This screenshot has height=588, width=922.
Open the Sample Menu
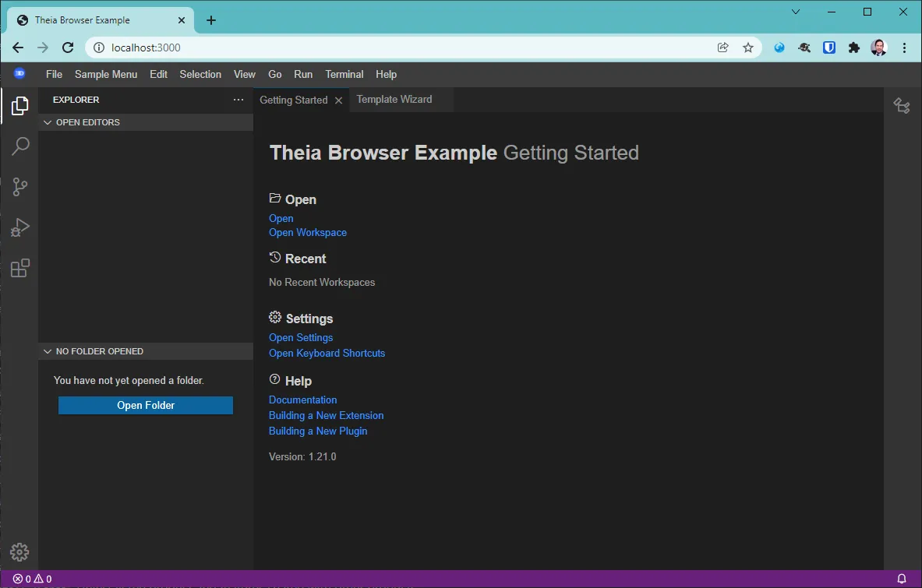tap(106, 74)
